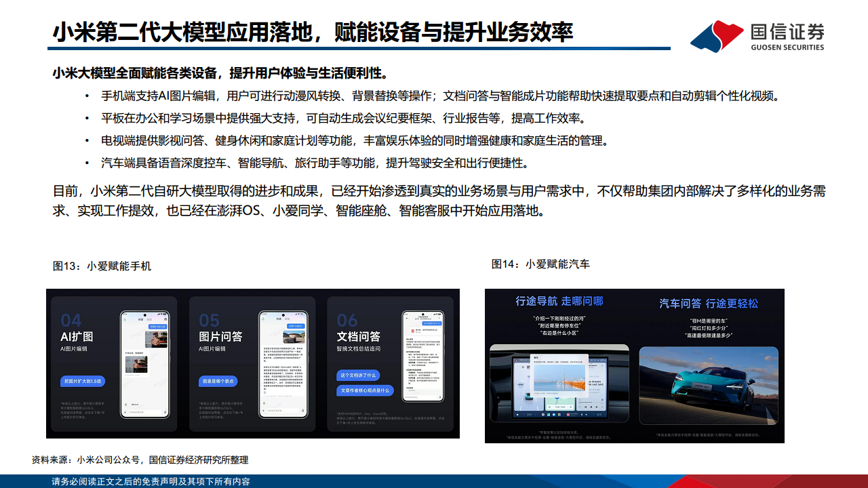Click the 把图片扩大到1.5倍 pill button
This screenshot has height=488, width=868.
83,382
